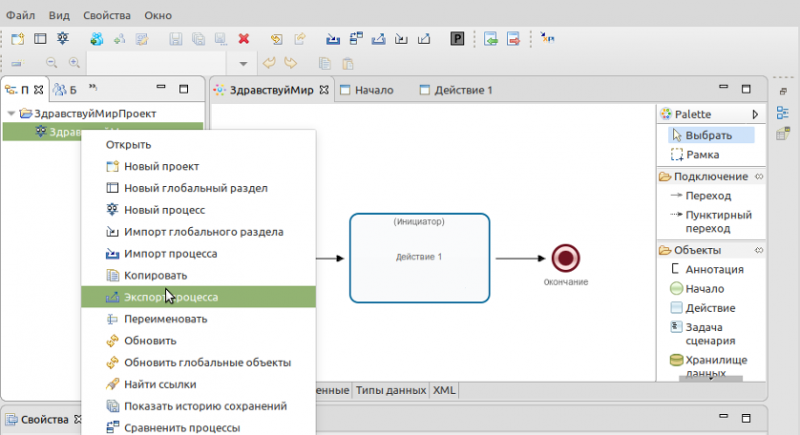
Task: Click the paste clipboard toolbar icon
Action: pyautogui.click(x=348, y=63)
